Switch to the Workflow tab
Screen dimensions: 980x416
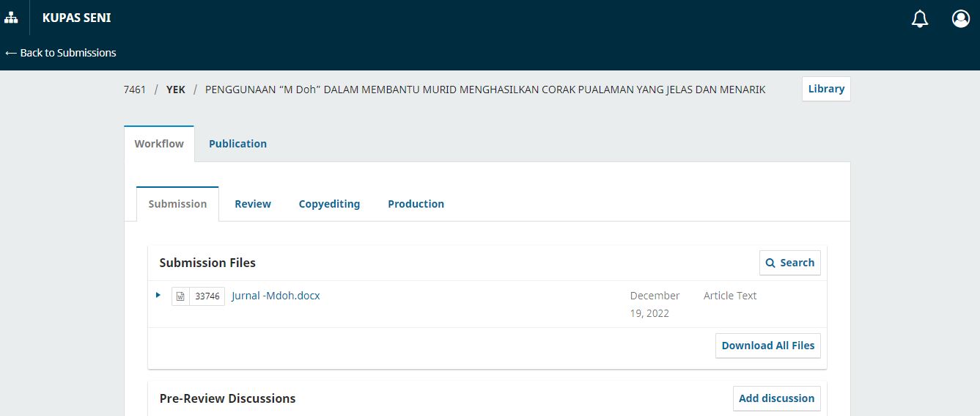(x=159, y=144)
